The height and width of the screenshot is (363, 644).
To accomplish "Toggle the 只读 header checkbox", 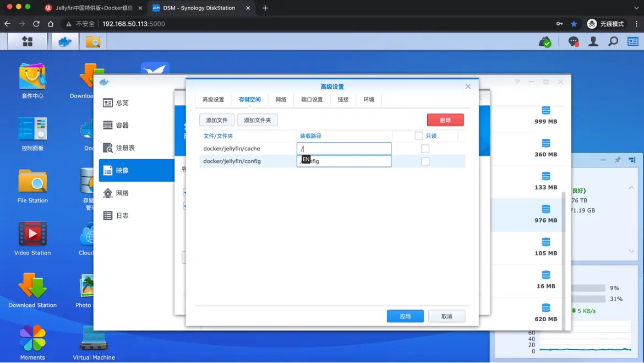I will 419,136.
